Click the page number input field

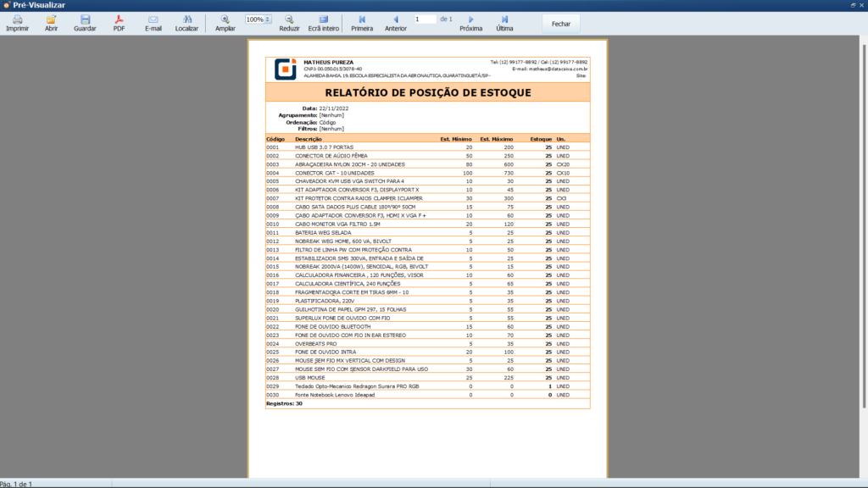424,19
